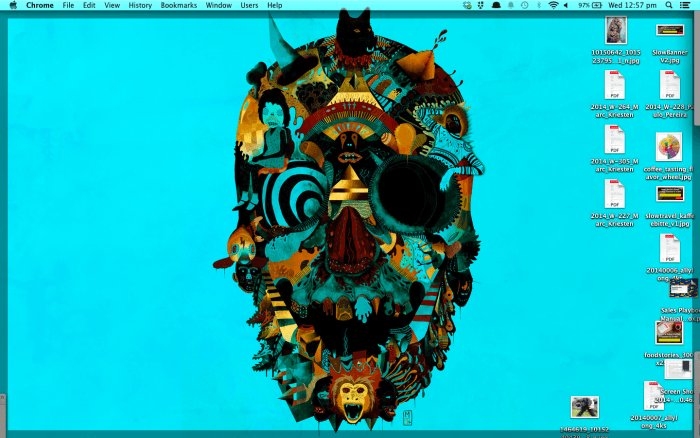Click the Dropbox sync status icon

467,5
